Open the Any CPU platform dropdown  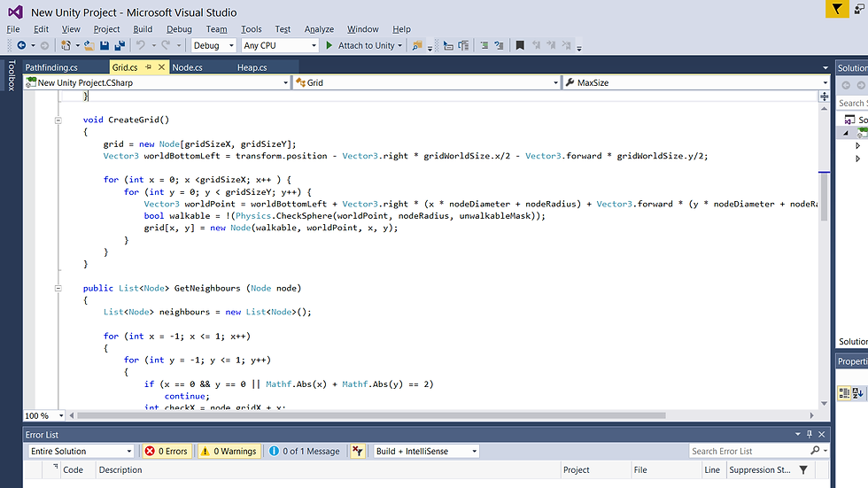point(280,45)
